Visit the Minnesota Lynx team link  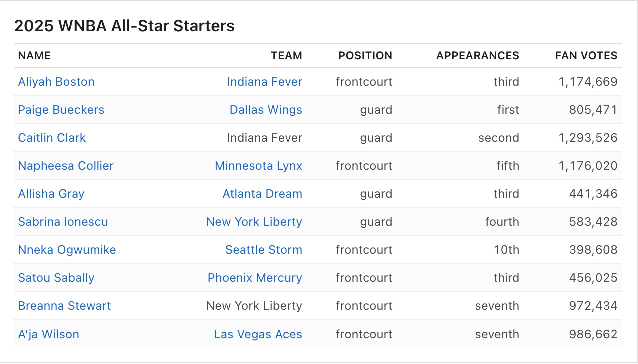click(x=258, y=166)
